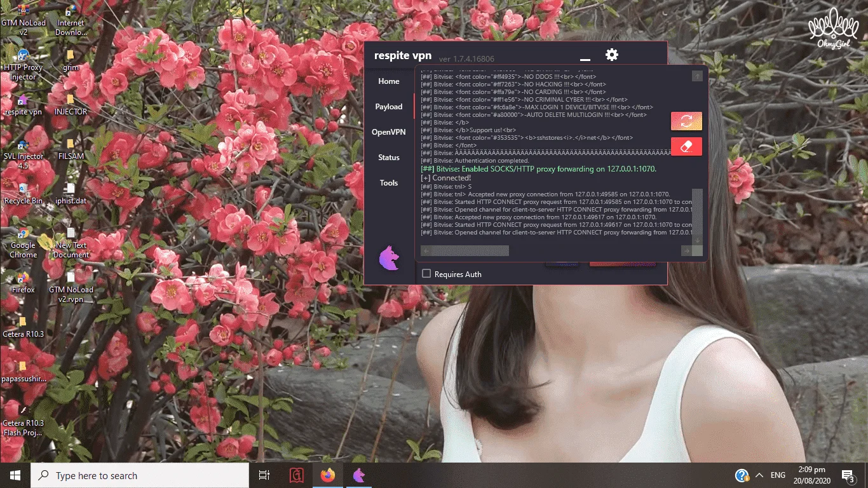868x488 pixels.
Task: Click red book app on taskbar
Action: (x=296, y=475)
